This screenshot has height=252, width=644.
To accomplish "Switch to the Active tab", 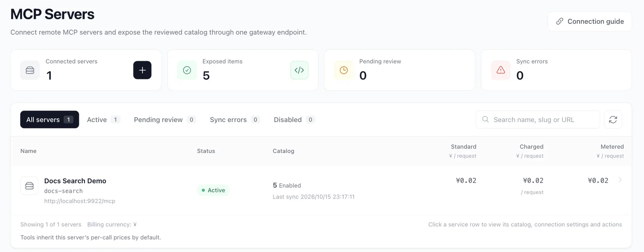I will pyautogui.click(x=103, y=120).
